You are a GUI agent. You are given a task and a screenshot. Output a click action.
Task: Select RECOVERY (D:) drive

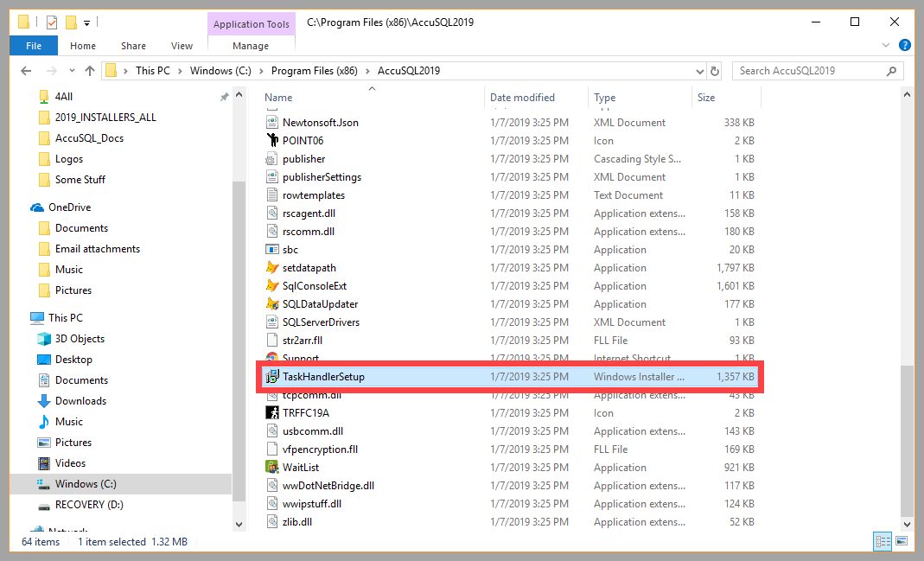(89, 505)
